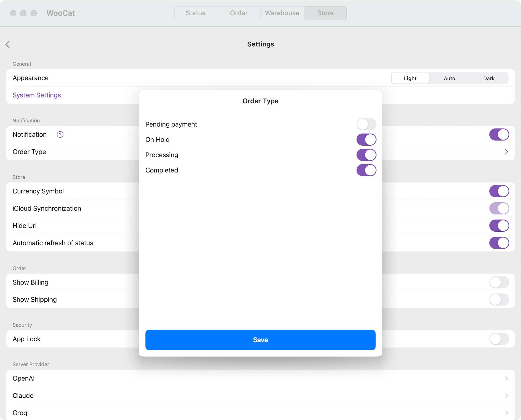Open the Notification help tooltip
The height and width of the screenshot is (420, 521).
pyautogui.click(x=60, y=134)
